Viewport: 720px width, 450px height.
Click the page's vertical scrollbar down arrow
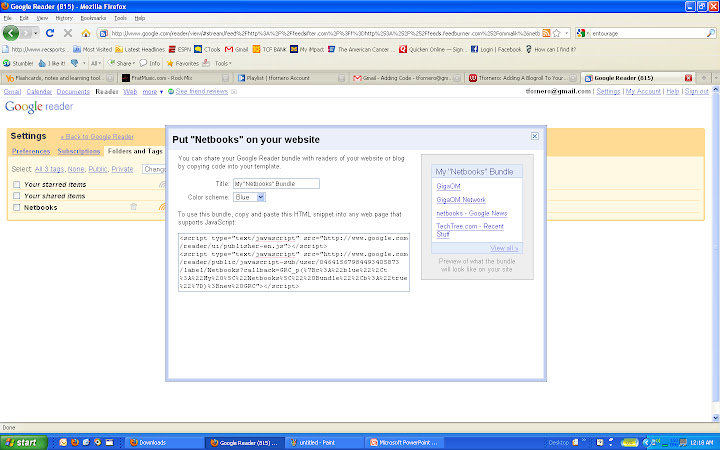715,417
